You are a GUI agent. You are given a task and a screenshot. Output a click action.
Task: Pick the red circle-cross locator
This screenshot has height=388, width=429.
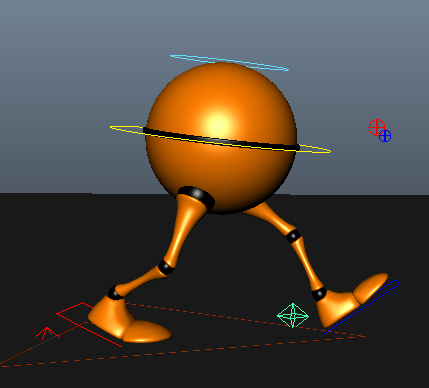[x=377, y=127]
